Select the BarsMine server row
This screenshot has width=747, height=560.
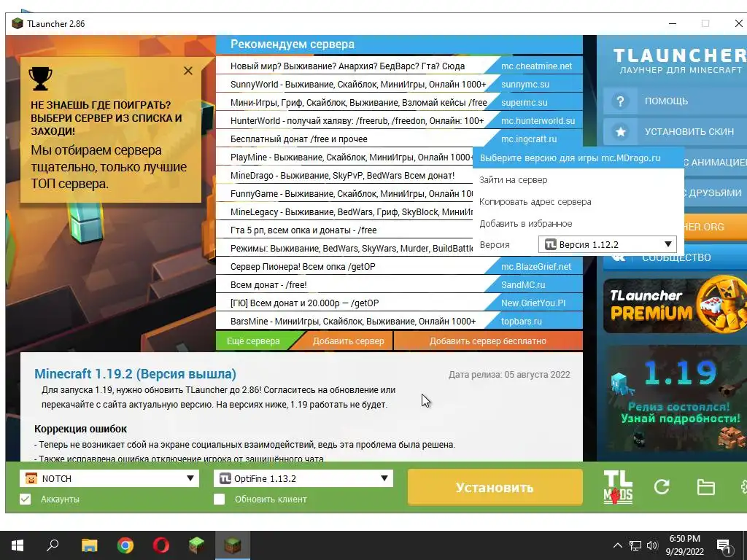(399, 321)
